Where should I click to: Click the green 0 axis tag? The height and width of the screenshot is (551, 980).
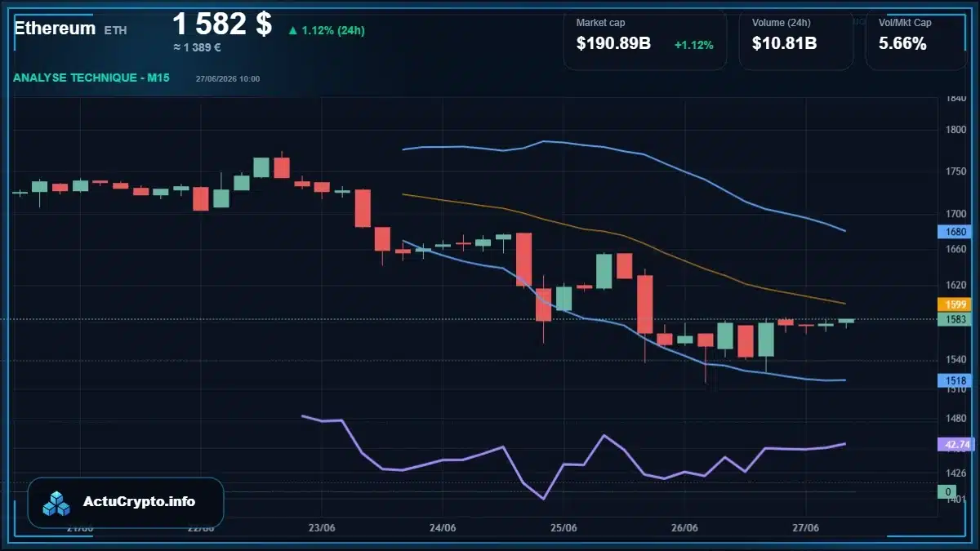947,491
